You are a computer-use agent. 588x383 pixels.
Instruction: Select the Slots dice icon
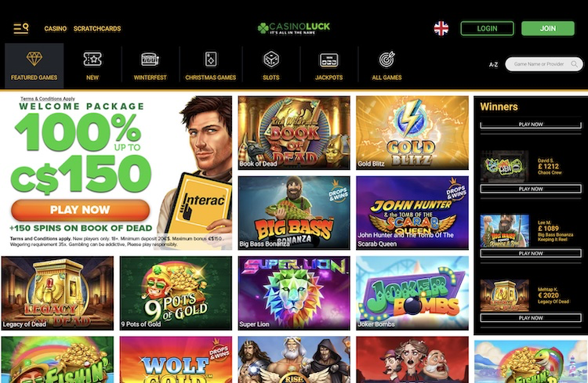pos(270,60)
